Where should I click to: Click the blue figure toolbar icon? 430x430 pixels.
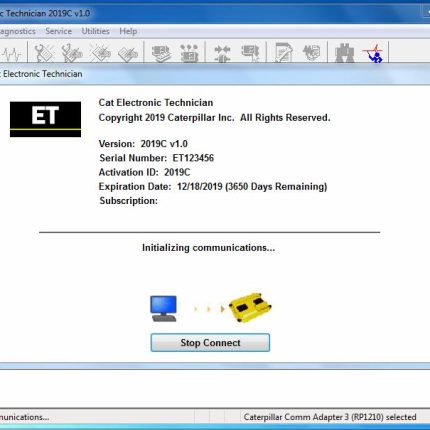click(373, 53)
